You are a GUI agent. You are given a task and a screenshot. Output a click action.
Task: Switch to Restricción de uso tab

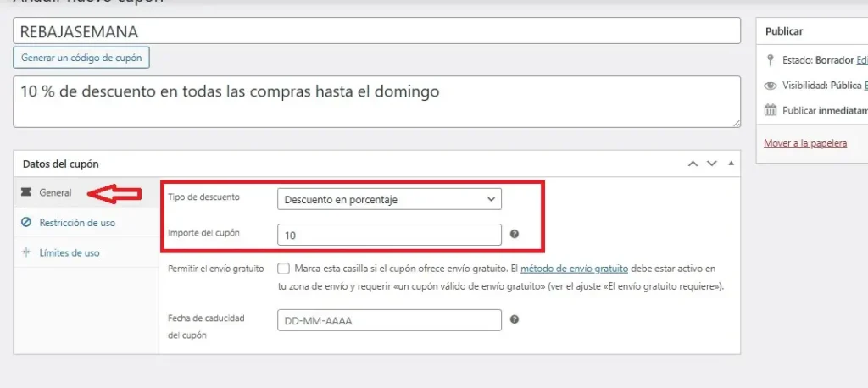coord(77,223)
